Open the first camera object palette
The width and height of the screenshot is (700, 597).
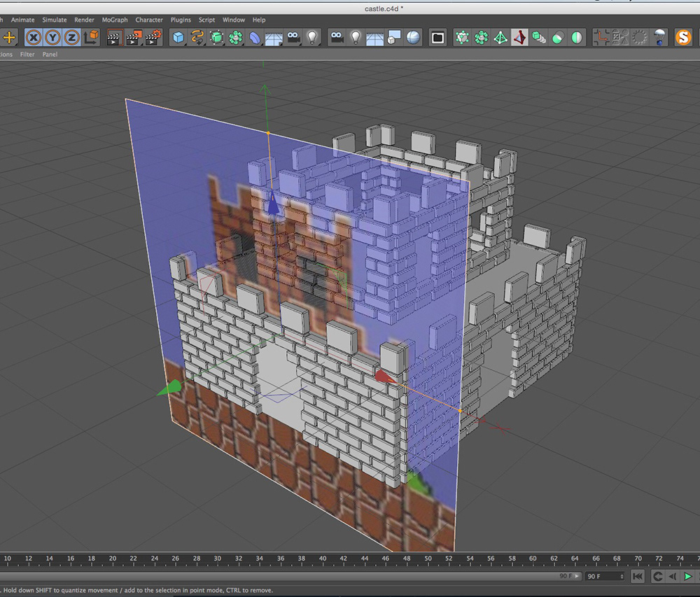click(x=293, y=38)
